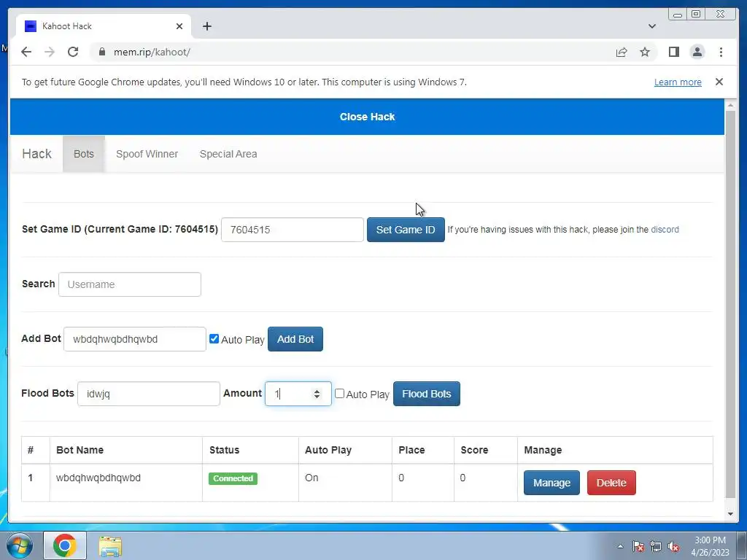Click the Kahoot Hack browser tab
747x560 pixels.
[x=104, y=26]
